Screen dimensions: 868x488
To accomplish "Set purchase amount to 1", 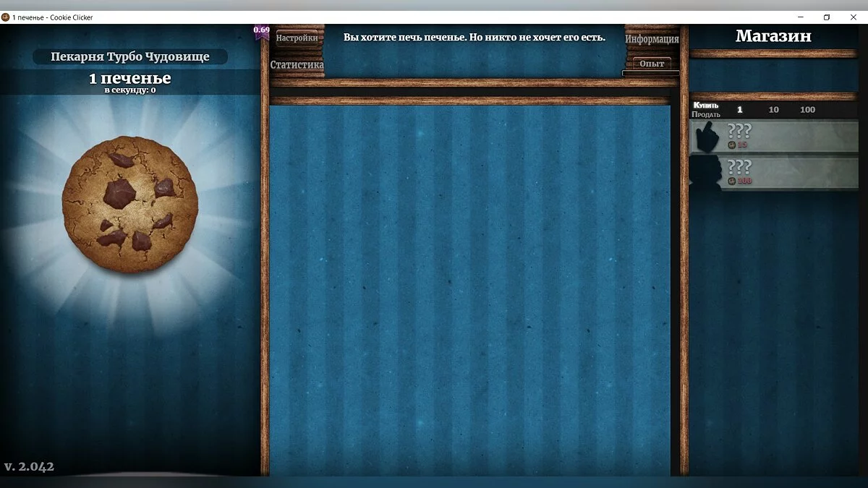I will click(x=739, y=110).
